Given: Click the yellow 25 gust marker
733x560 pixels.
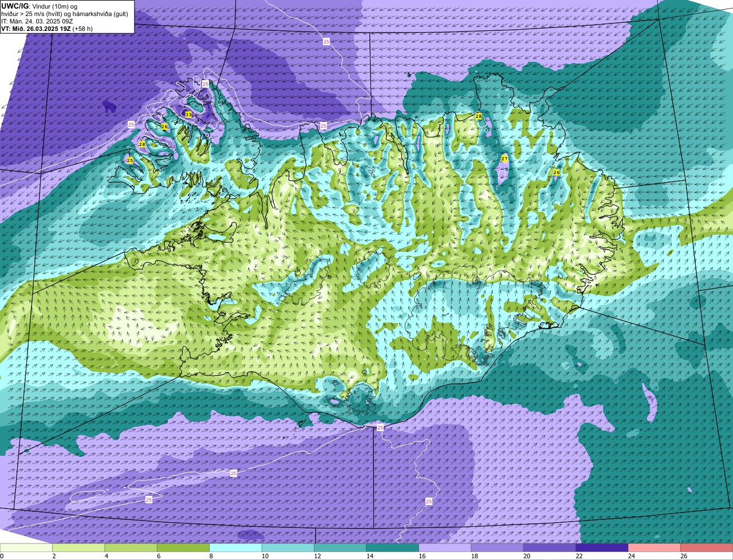Looking at the screenshot, I should pyautogui.click(x=130, y=160).
